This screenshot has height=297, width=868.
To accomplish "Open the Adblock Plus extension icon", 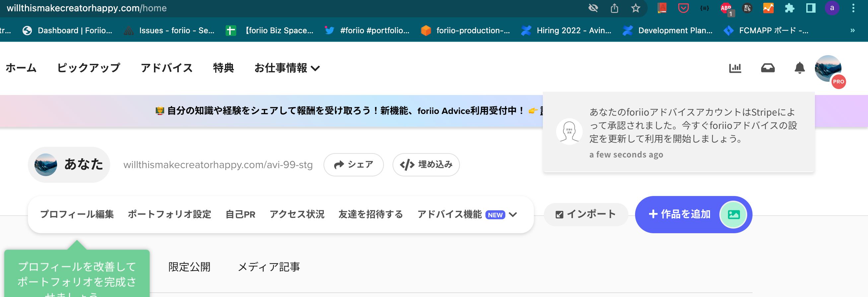I will (726, 9).
